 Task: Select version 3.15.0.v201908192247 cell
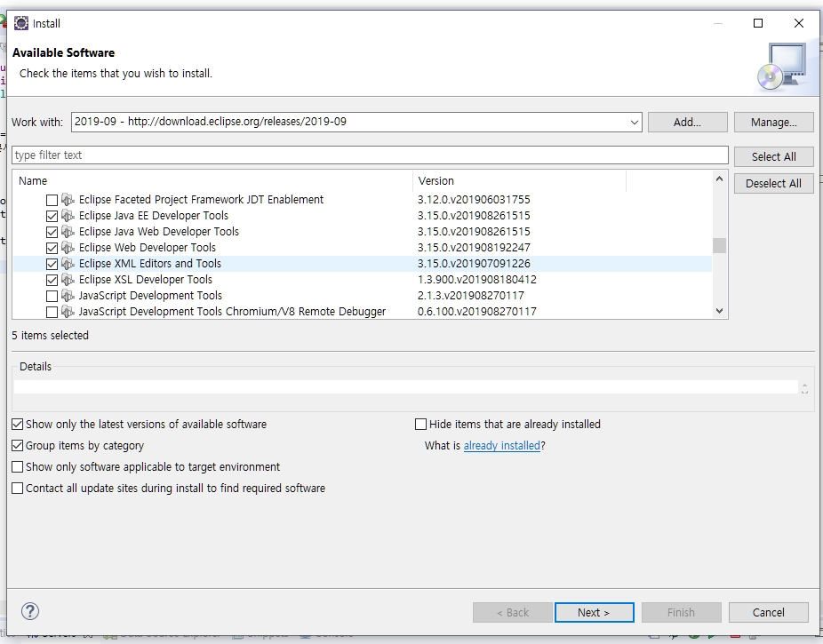[474, 248]
